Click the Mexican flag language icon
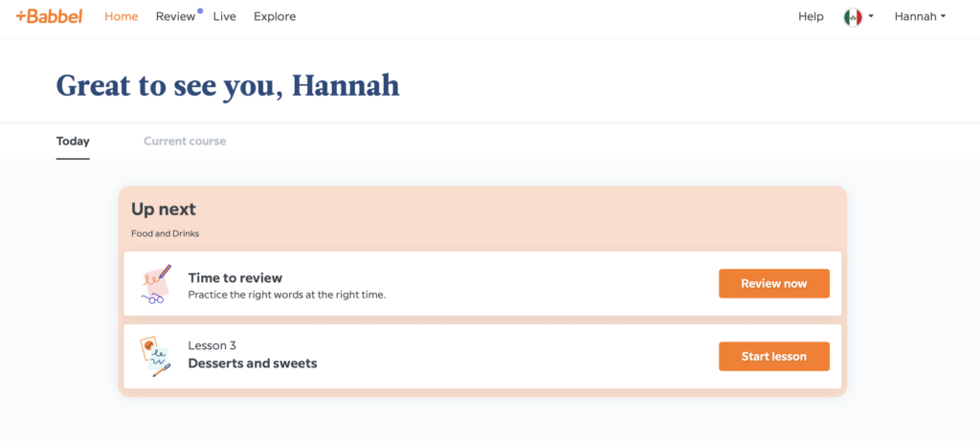The width and height of the screenshot is (980, 441). pos(853,17)
